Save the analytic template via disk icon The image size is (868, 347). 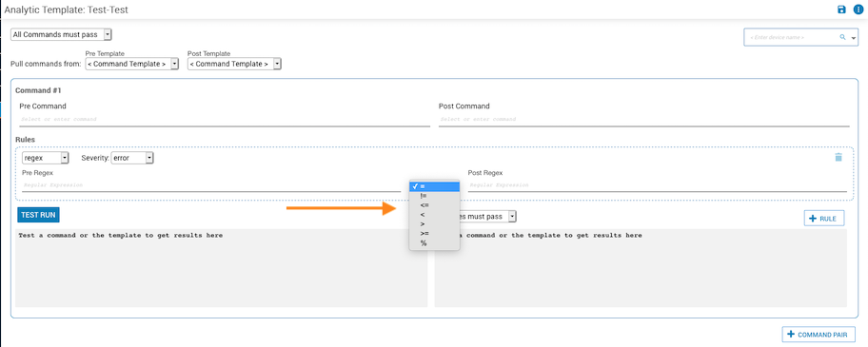[841, 10]
